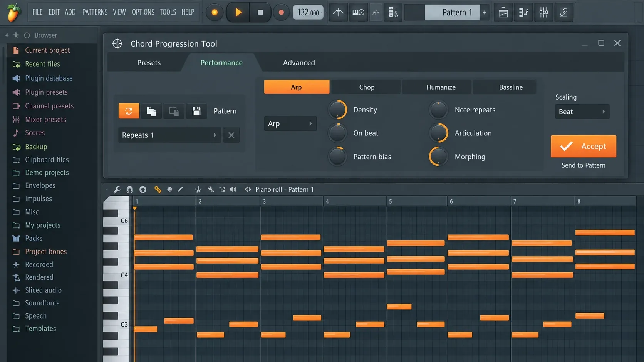The width and height of the screenshot is (644, 362).
Task: Open the EDIT menu
Action: click(x=54, y=12)
